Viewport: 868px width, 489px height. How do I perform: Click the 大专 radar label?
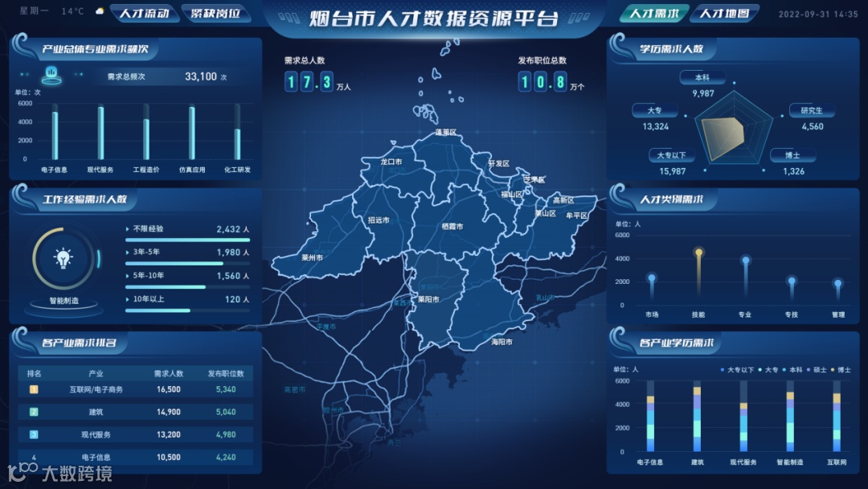click(655, 111)
